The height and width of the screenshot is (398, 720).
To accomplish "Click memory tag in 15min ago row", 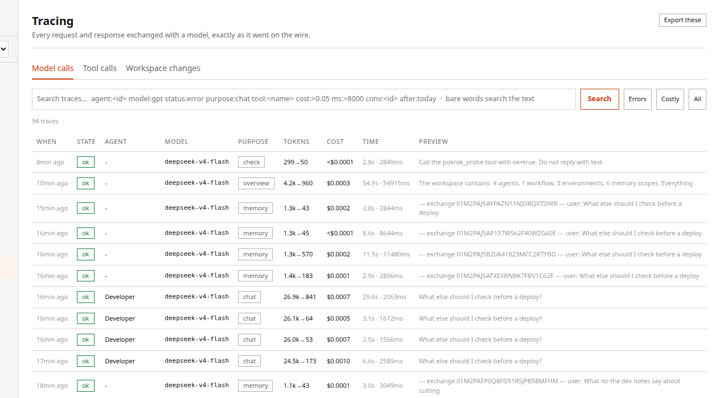I will coord(255,208).
